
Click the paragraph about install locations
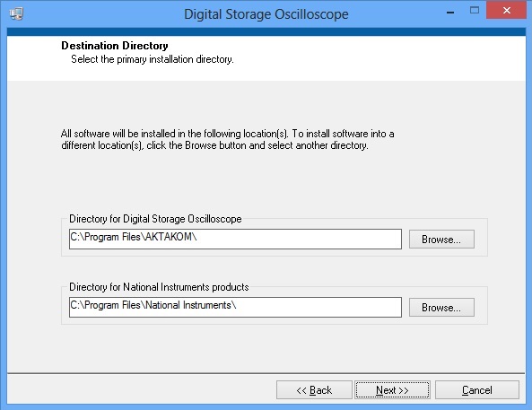227,139
